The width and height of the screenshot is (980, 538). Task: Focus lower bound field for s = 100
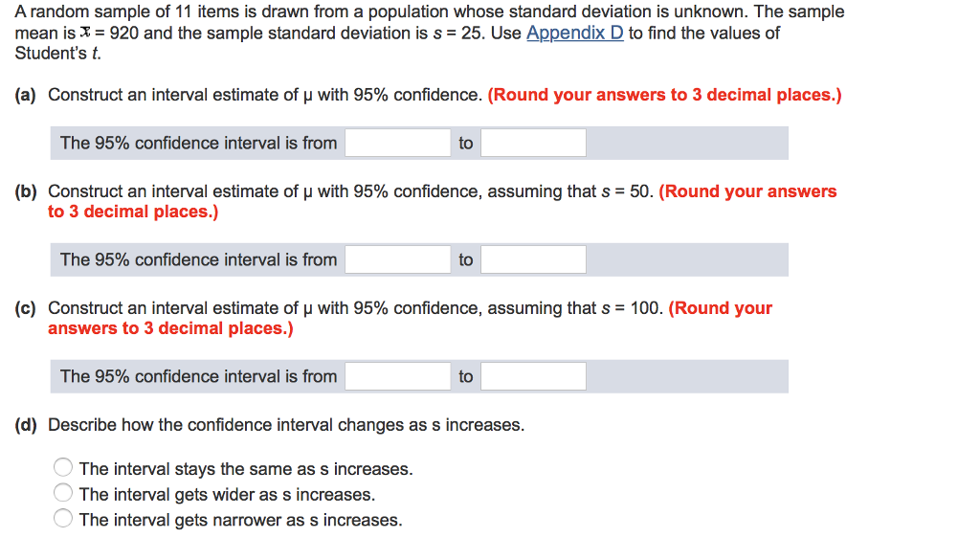397,376
